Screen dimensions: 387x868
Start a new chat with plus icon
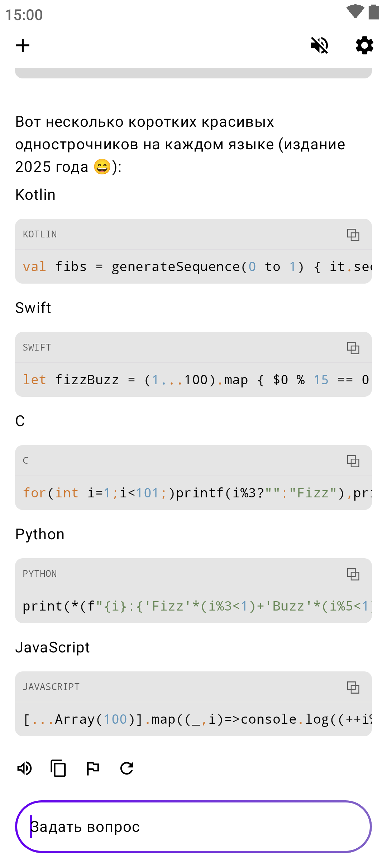pyautogui.click(x=23, y=45)
